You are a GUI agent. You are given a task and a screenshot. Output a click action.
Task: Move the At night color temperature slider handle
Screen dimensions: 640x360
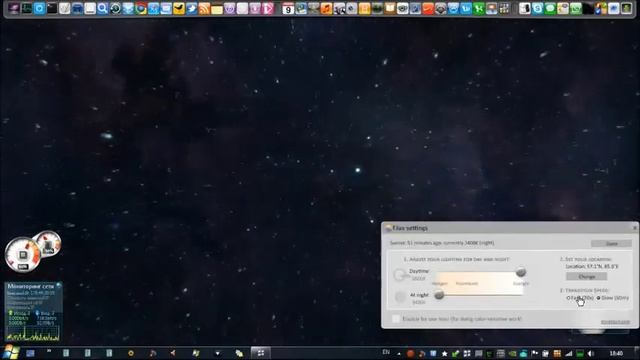tap(439, 295)
